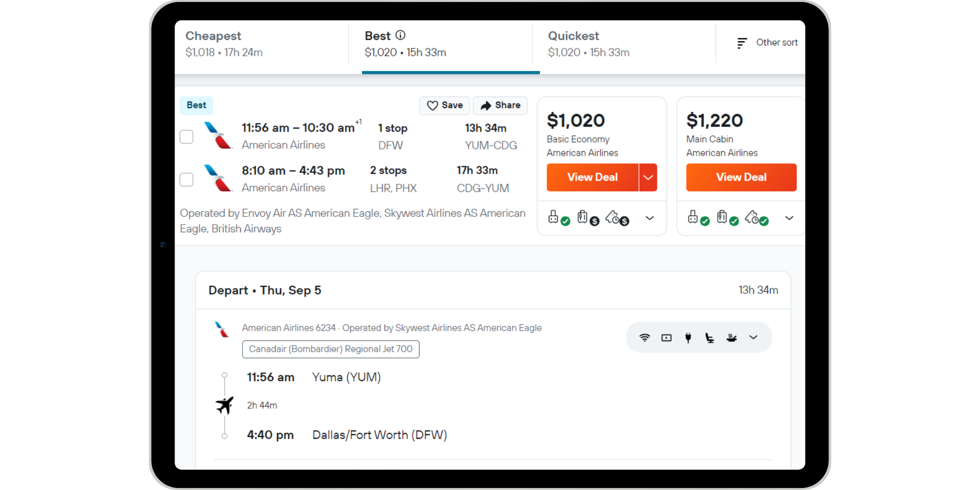This screenshot has width=980, height=490.
Task: Click 'American Airlines 6234' flight number text
Action: tap(289, 328)
